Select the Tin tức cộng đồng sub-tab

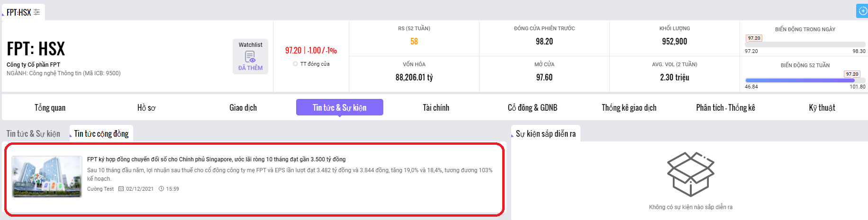tap(101, 134)
